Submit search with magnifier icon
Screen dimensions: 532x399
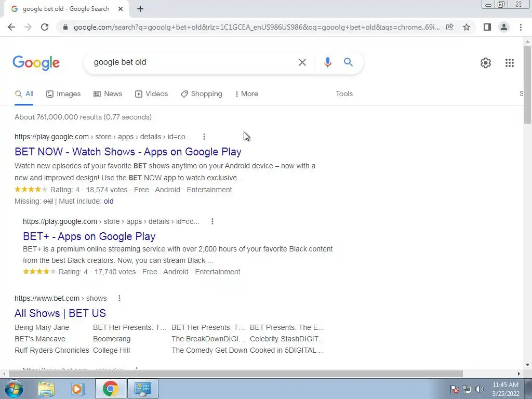pos(348,62)
